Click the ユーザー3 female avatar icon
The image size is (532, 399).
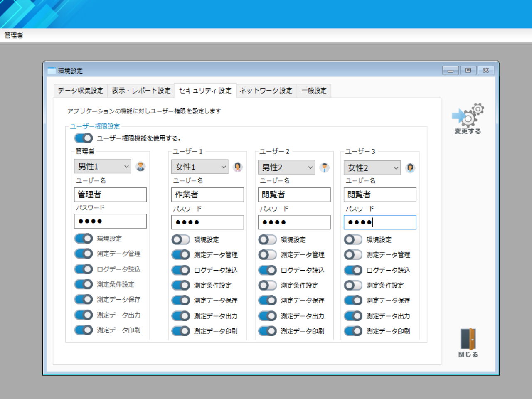[410, 168]
